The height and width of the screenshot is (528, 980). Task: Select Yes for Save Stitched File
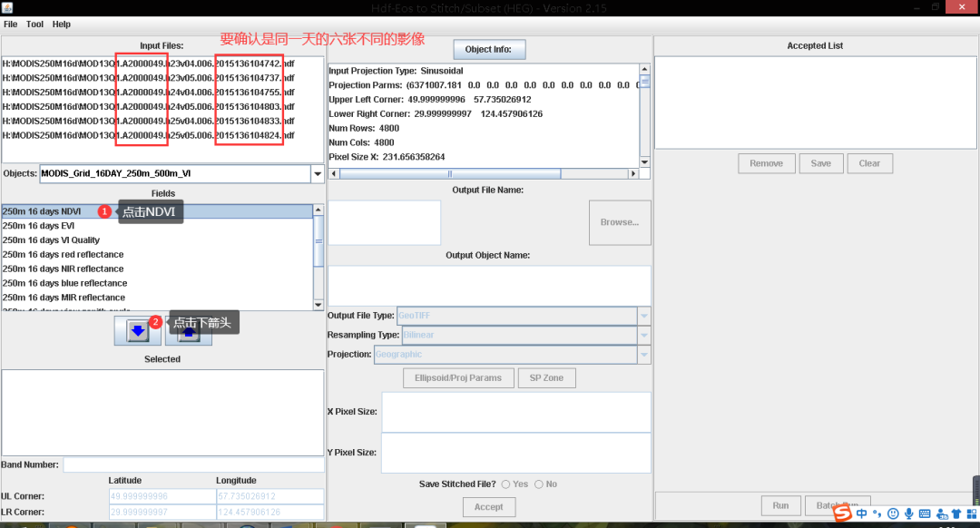[x=505, y=484]
